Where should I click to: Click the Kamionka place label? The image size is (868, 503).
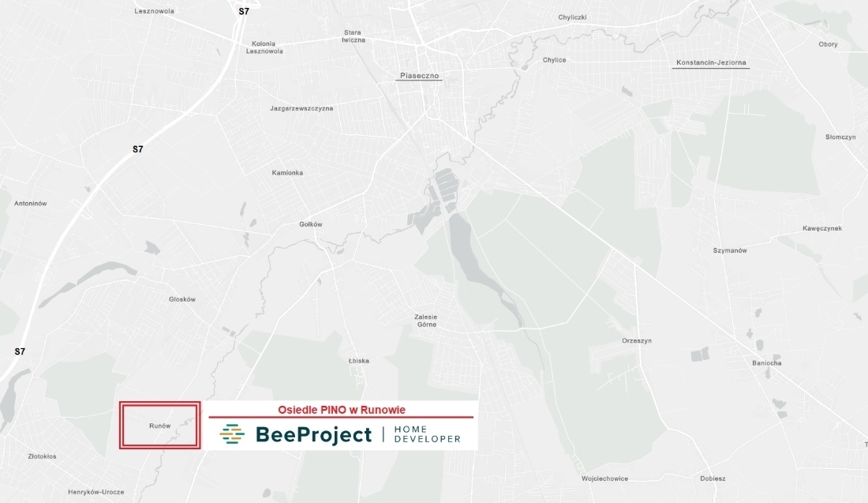[x=287, y=173]
